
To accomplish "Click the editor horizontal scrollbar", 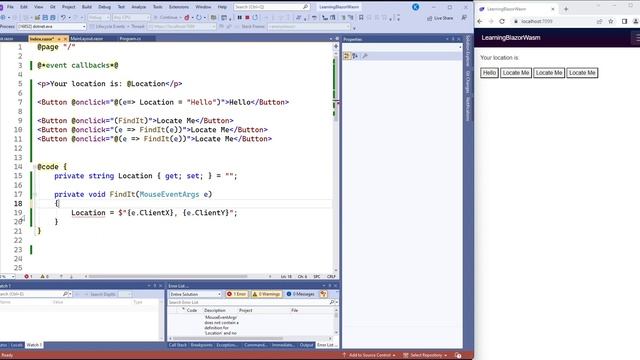I will (x=168, y=276).
